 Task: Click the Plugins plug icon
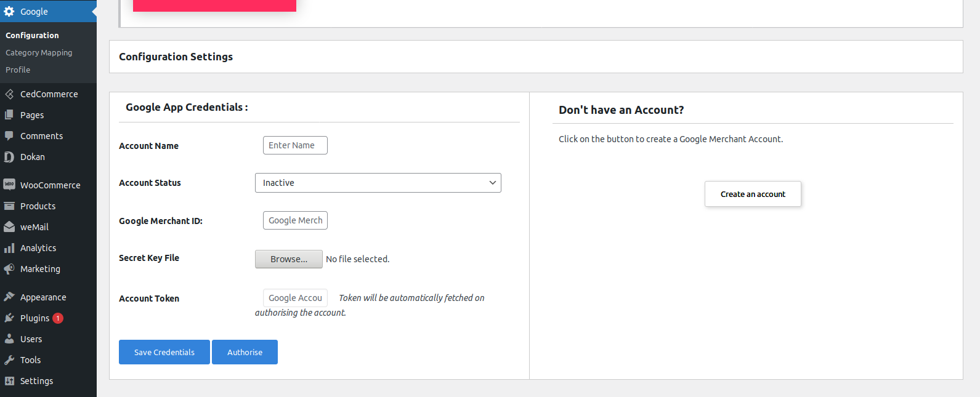click(x=9, y=318)
